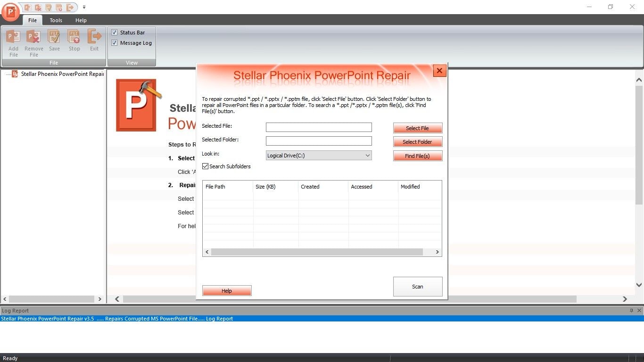Click the Select Folder button
This screenshot has height=362, width=644.
coord(418,142)
